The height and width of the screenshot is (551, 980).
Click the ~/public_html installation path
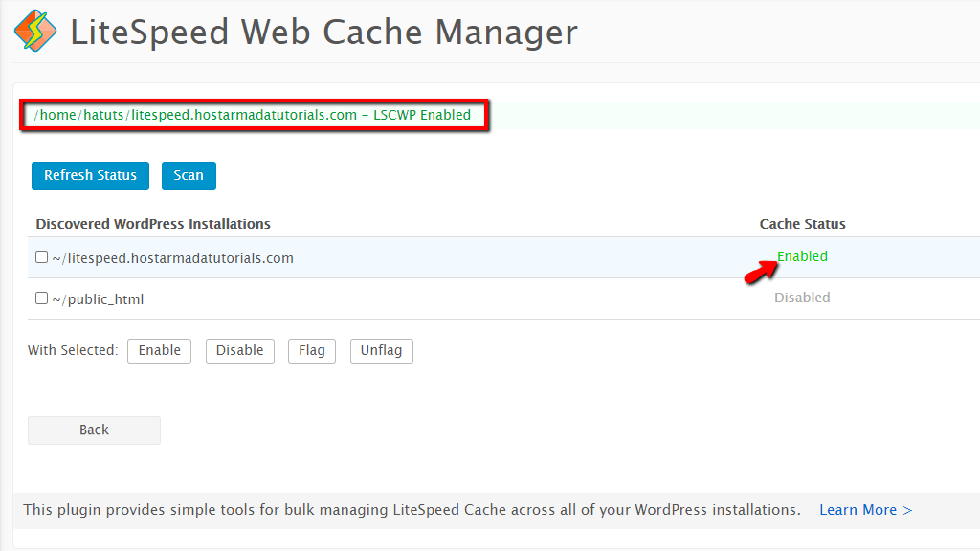99,299
